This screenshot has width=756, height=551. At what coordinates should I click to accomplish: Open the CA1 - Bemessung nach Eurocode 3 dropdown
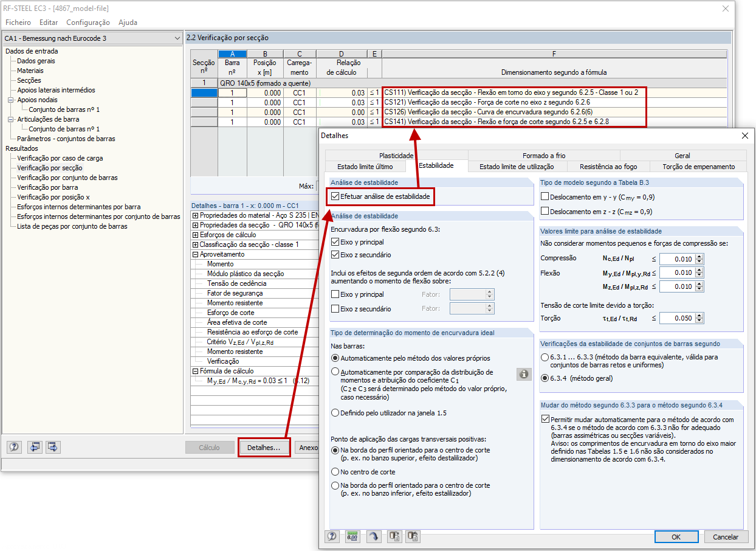pyautogui.click(x=92, y=38)
